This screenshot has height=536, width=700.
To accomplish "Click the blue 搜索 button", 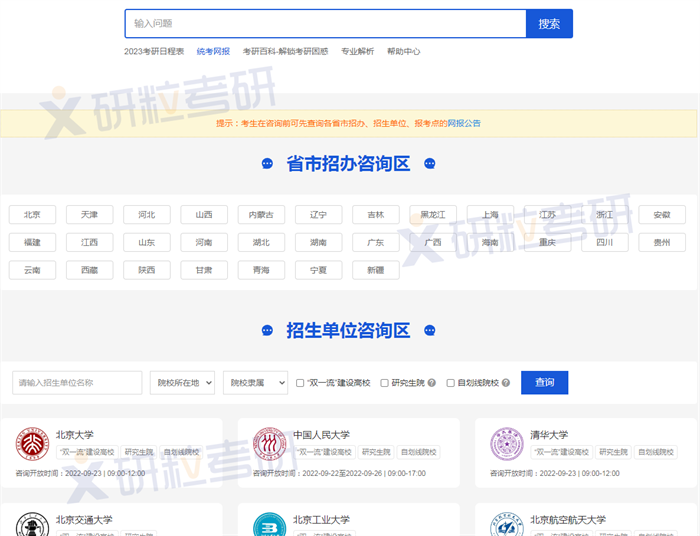I will pyautogui.click(x=549, y=24).
